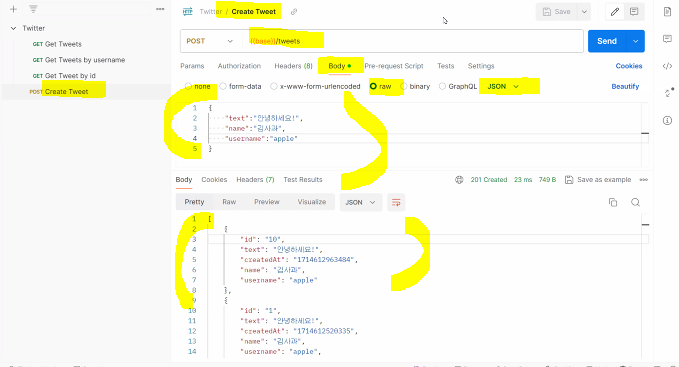Switch response view to Preview
Image resolution: width=679 pixels, height=367 pixels.
[x=267, y=202]
